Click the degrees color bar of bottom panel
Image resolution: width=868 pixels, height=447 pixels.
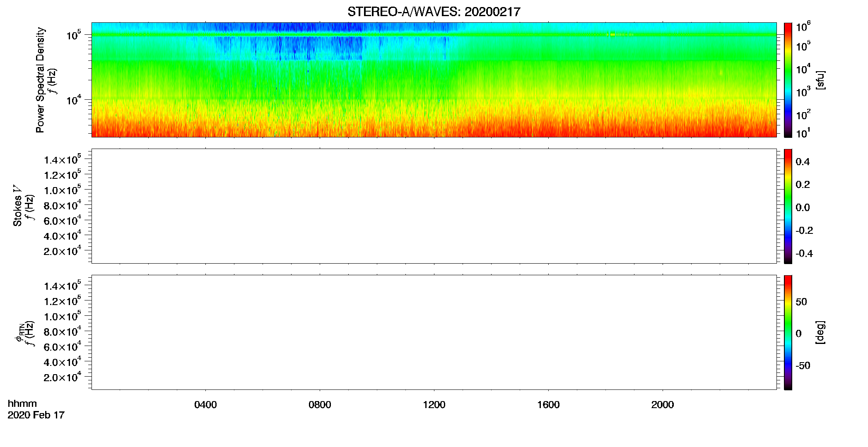point(788,332)
